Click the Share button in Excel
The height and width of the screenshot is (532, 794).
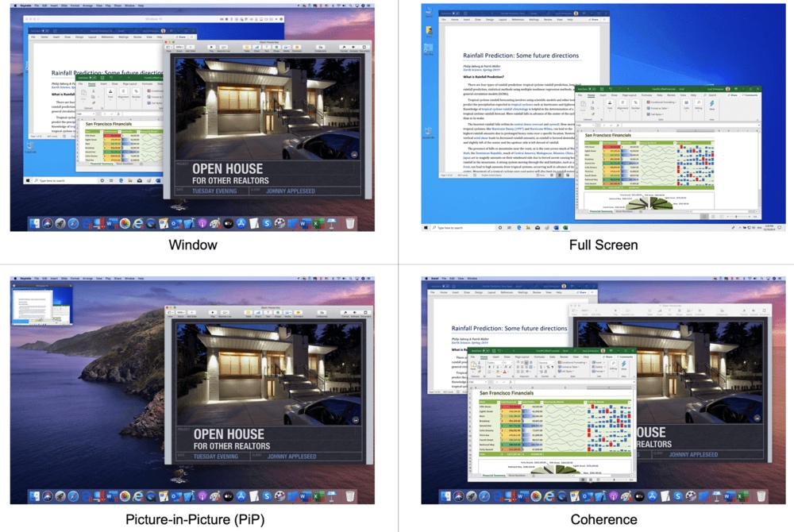click(608, 356)
